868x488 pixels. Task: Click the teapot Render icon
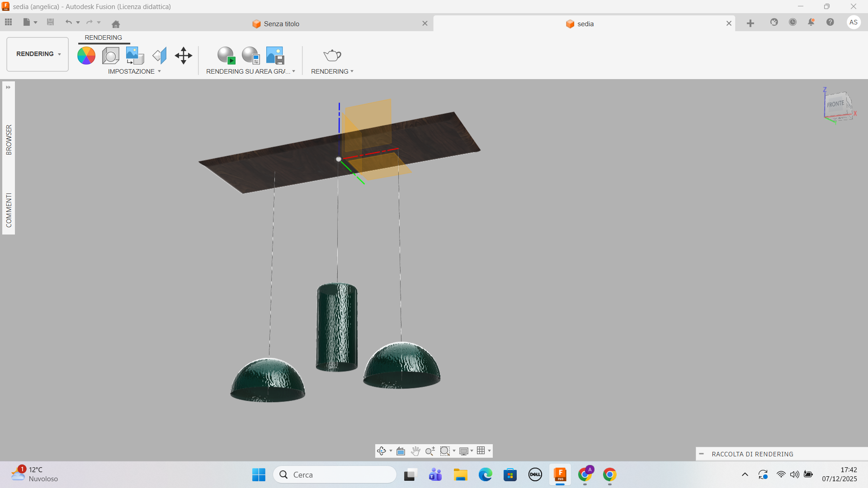332,56
